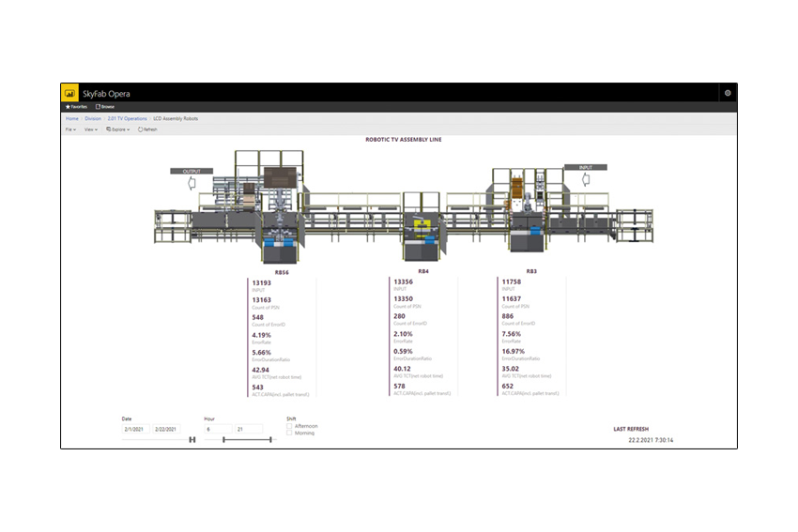Click RB4 average TCT 40.12
The width and height of the screenshot is (798, 532).
[402, 370]
